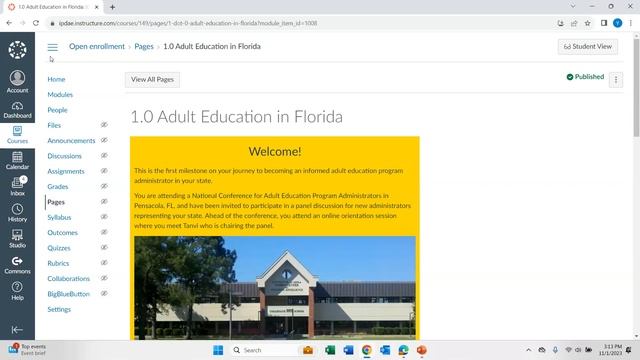Open a new browser tab

click(112, 7)
